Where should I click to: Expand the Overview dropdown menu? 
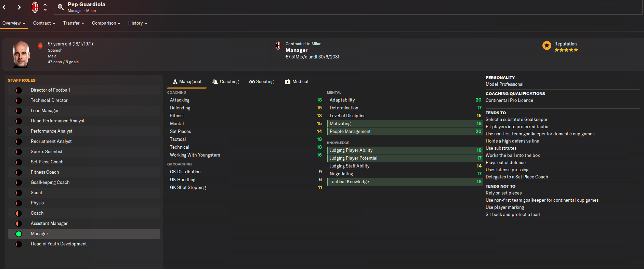14,23
